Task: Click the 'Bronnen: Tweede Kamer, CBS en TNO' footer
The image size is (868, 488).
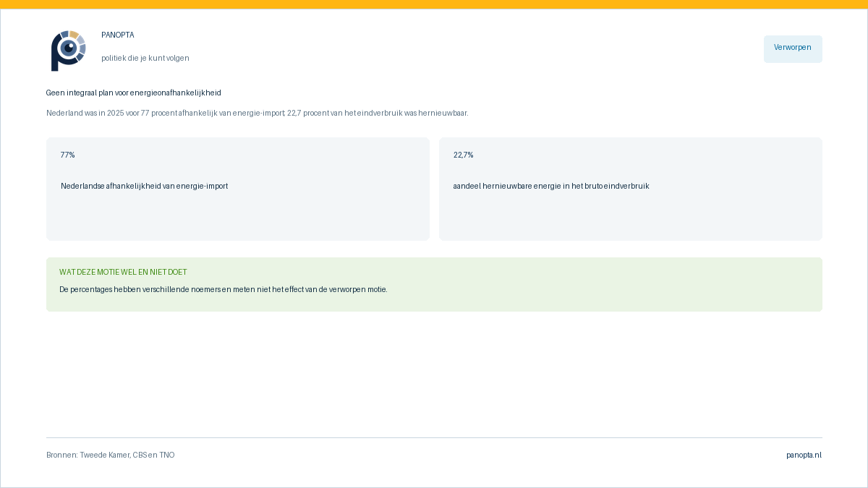Action: click(111, 455)
